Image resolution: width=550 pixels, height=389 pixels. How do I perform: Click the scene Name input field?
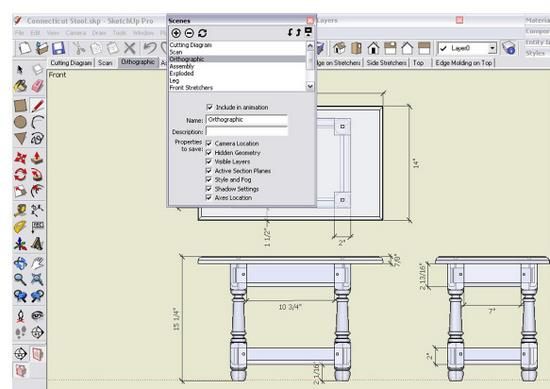[247, 120]
